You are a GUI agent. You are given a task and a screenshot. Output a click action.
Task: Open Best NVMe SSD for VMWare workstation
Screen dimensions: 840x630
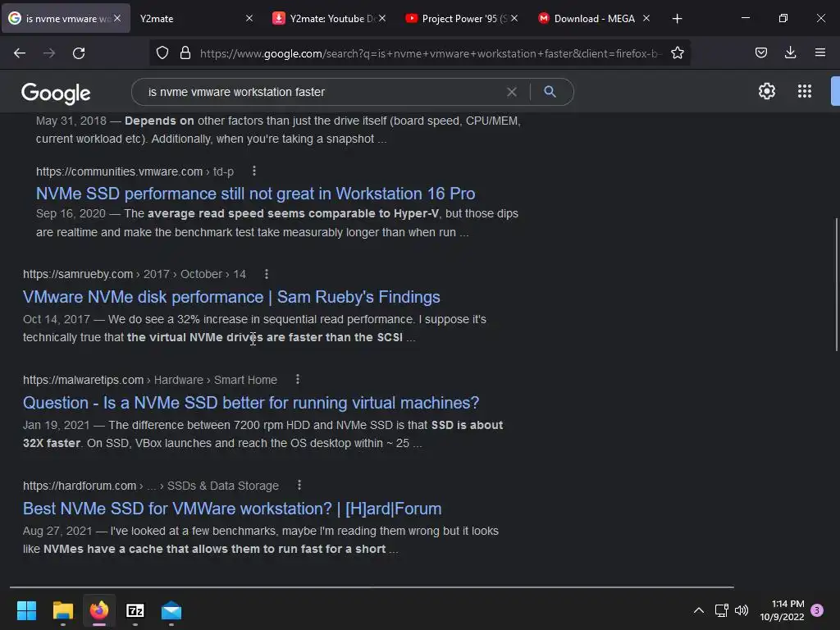tap(232, 509)
